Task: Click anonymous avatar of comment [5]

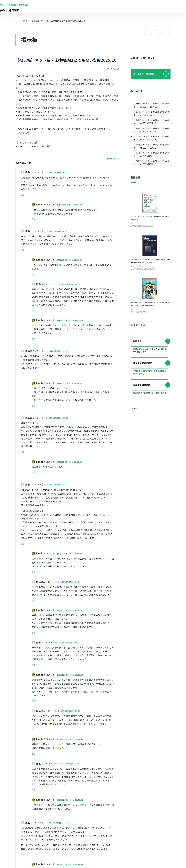Action: click(x=23, y=351)
